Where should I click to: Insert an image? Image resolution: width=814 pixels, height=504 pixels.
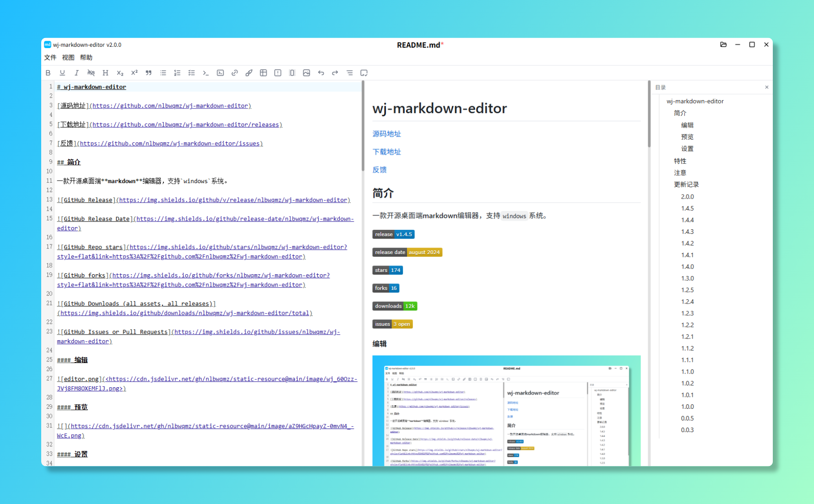click(307, 73)
